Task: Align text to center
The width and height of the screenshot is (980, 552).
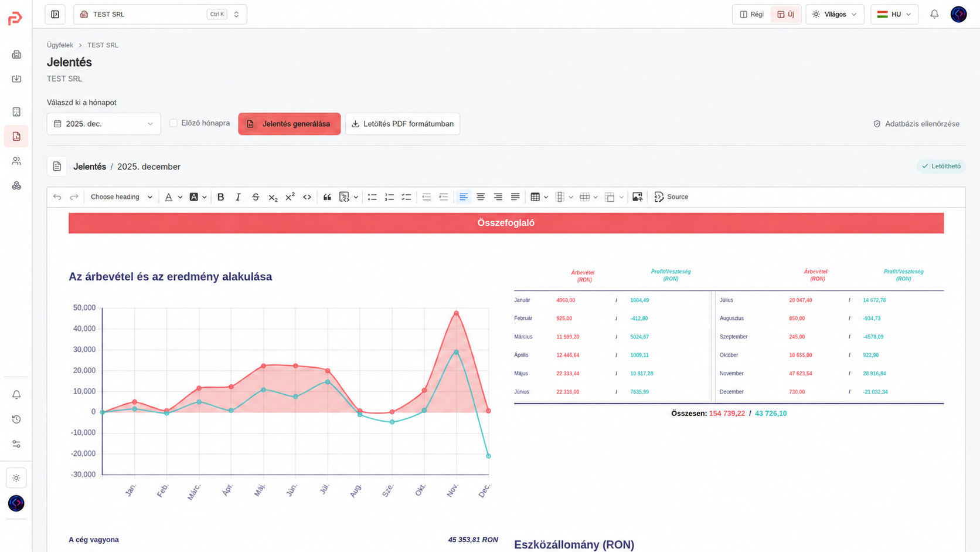Action: [481, 197]
